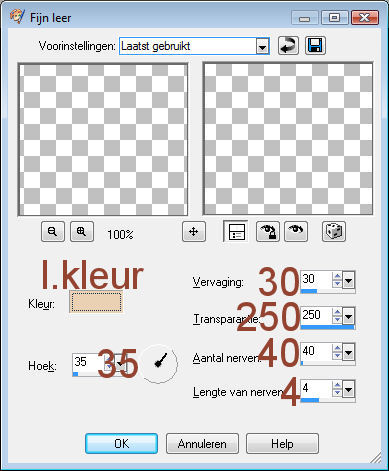The width and height of the screenshot is (389, 471).
Task: Open the Voorinstellingen preset dropdown
Action: click(263, 46)
